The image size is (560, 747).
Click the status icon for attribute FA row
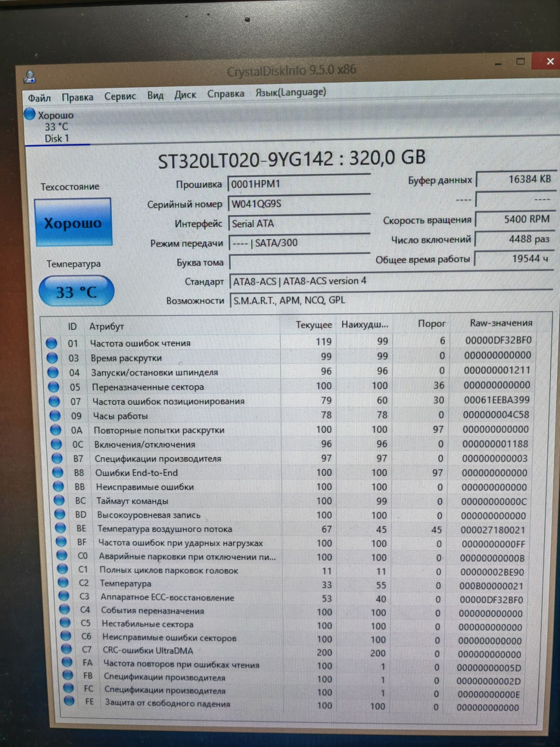tap(67, 662)
